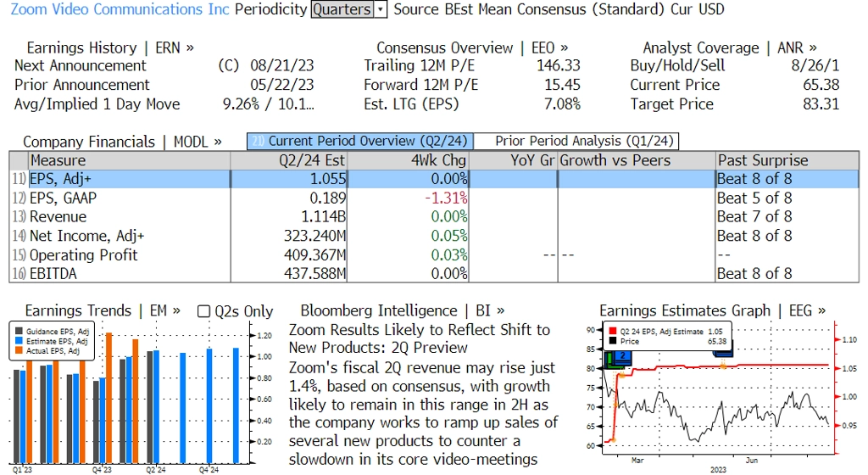Click the Zoom Video Communications Inc title
Screen dimensions: 868x475
(x=120, y=9)
